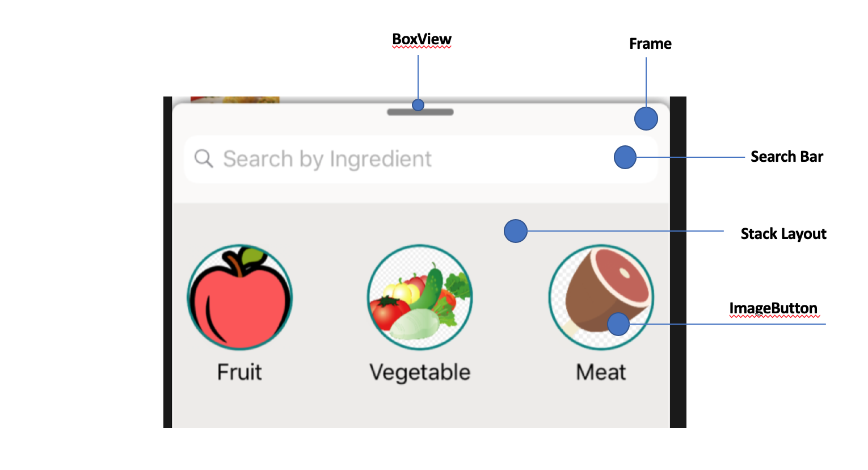The width and height of the screenshot is (868, 470).
Task: Select the Fruit text label
Action: pyautogui.click(x=239, y=372)
